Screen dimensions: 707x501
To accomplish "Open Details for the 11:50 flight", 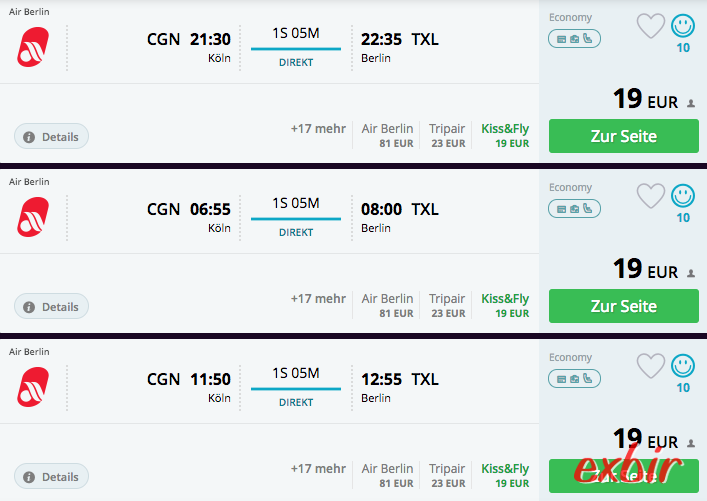I will click(x=51, y=476).
